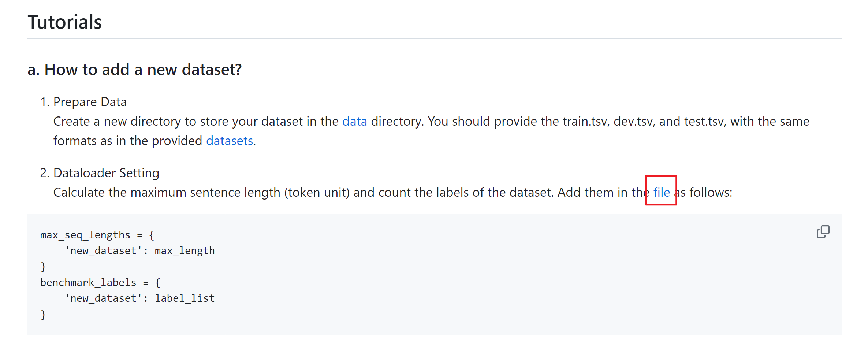Click the first 'new_dataset' key in code

tap(103, 251)
